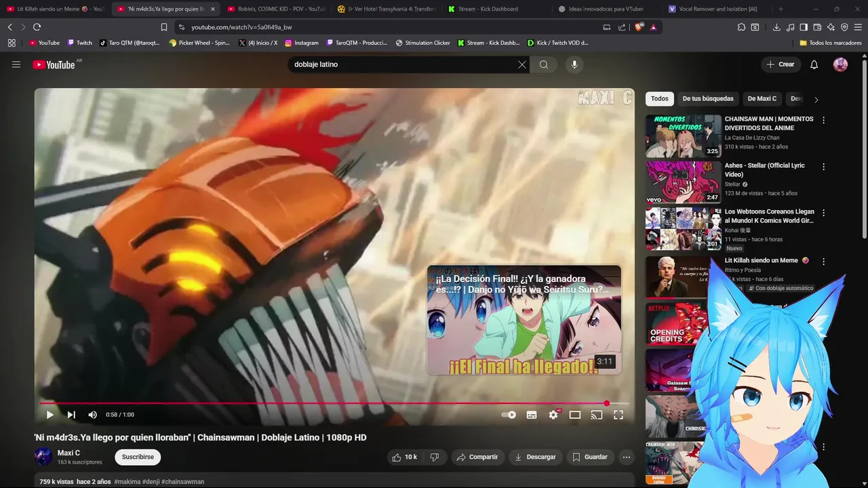868x488 pixels.
Task: Switch to Stream - Kick Dashboard tab
Action: point(487,9)
